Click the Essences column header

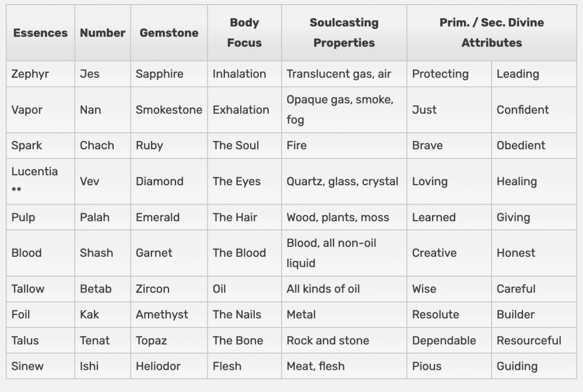(41, 33)
